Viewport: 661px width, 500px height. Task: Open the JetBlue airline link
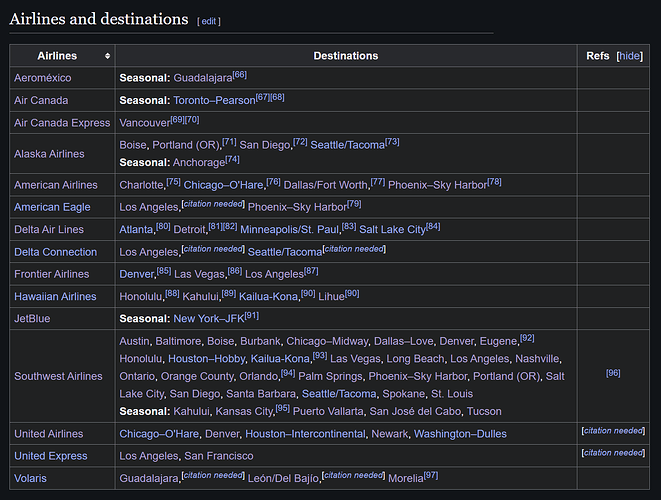[x=32, y=319]
